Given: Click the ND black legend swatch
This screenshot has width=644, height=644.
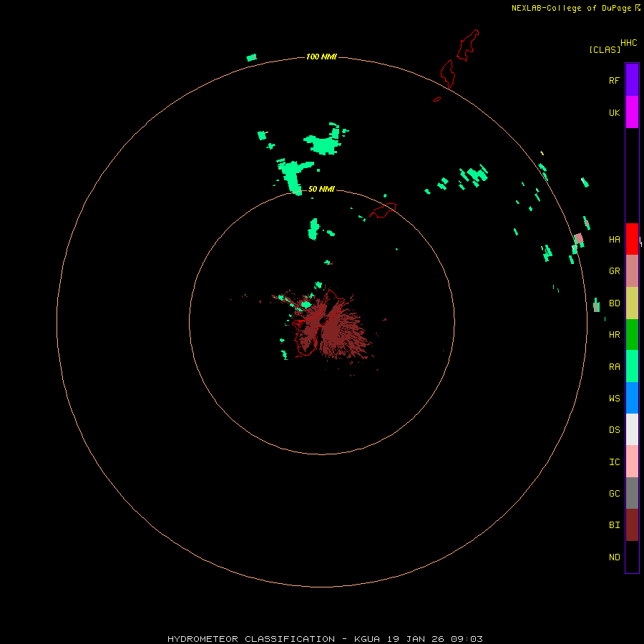Looking at the screenshot, I should click(632, 557).
